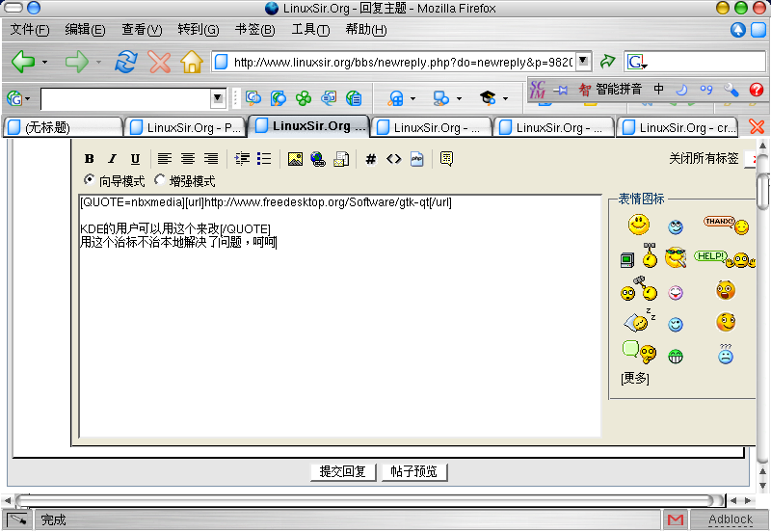Close the current tab with red X
771x532 pixels.
coord(757,127)
